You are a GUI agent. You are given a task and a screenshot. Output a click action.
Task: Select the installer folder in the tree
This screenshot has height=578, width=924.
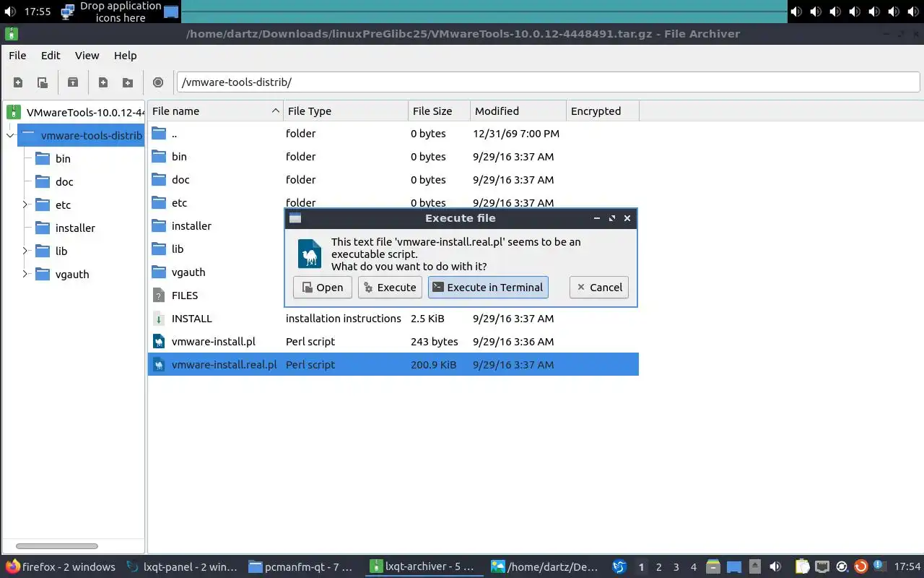tap(75, 228)
